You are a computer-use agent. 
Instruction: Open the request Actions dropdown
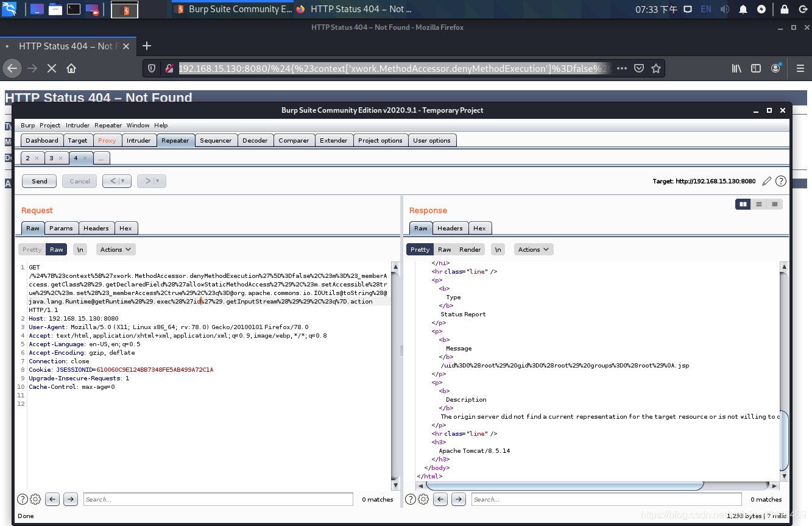click(x=116, y=249)
